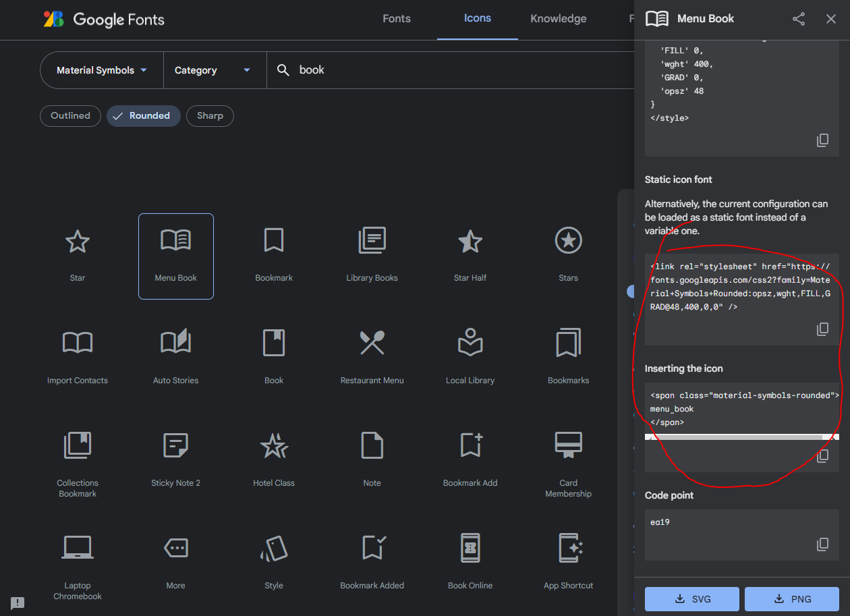This screenshot has width=850, height=616.
Task: Download Menu Book as PNG
Action: pos(792,599)
